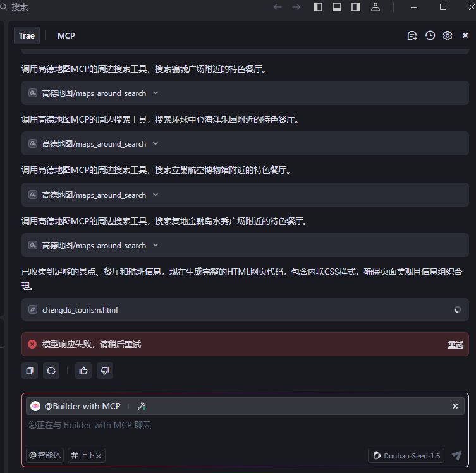Click the #上下文 context button
Image resolution: width=476 pixels, height=473 pixels.
pos(87,455)
